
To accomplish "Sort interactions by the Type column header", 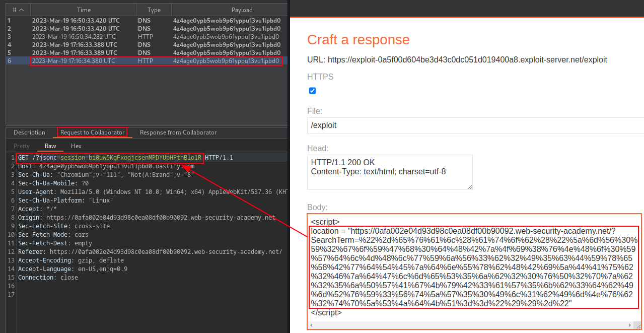I will 154,10.
